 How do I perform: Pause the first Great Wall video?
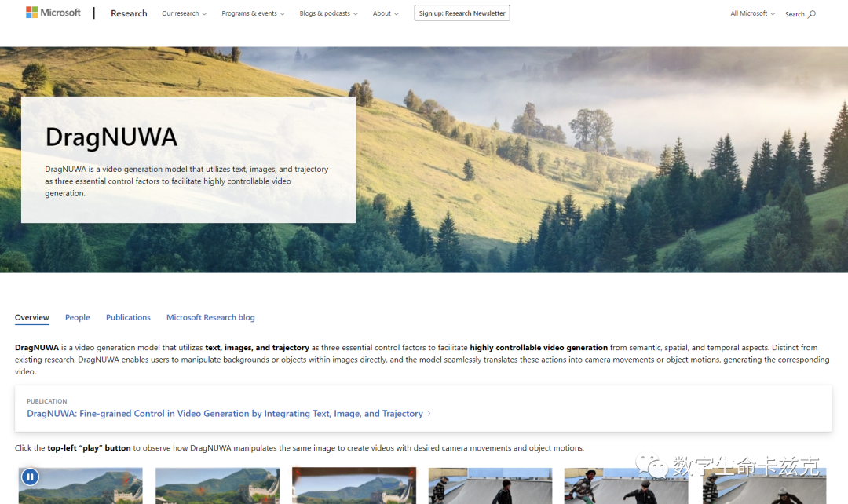pyautogui.click(x=31, y=477)
